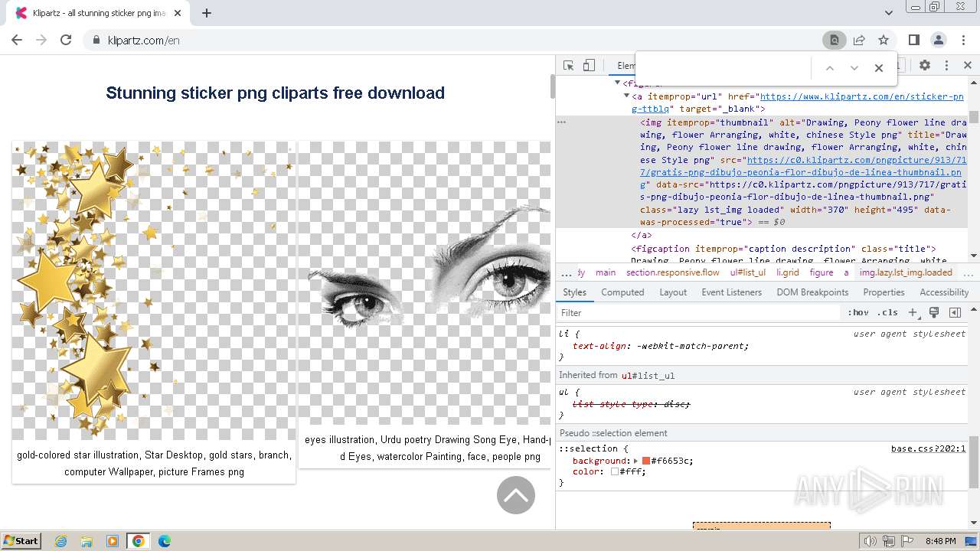Share this page using the share icon
This screenshot has width=980, height=551.
pos(859,40)
